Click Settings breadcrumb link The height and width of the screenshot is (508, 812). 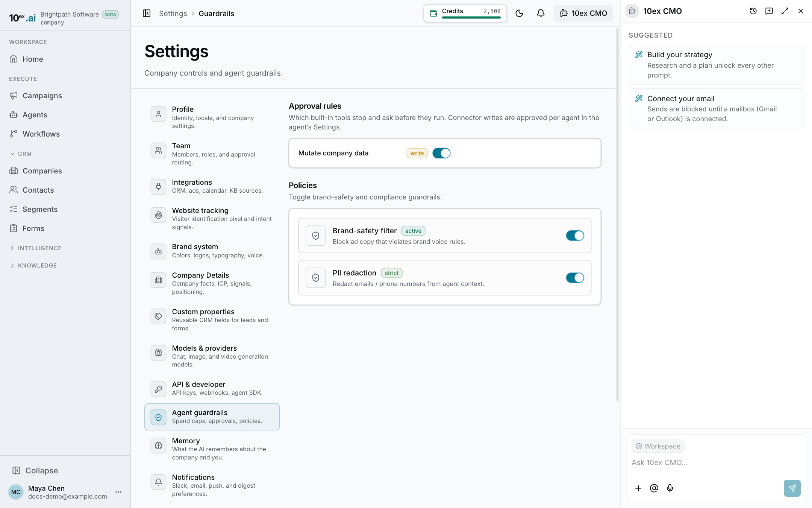tap(173, 14)
